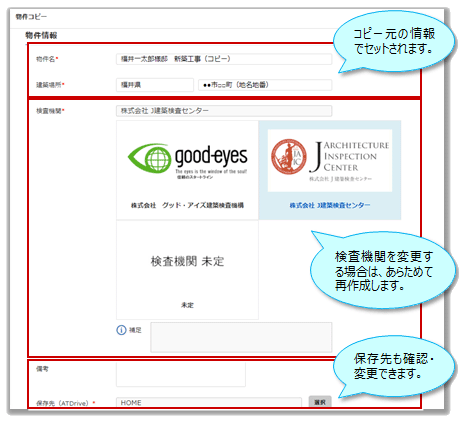Click the 備考 remarks text area
This screenshot has height=422, width=465.
click(181, 375)
